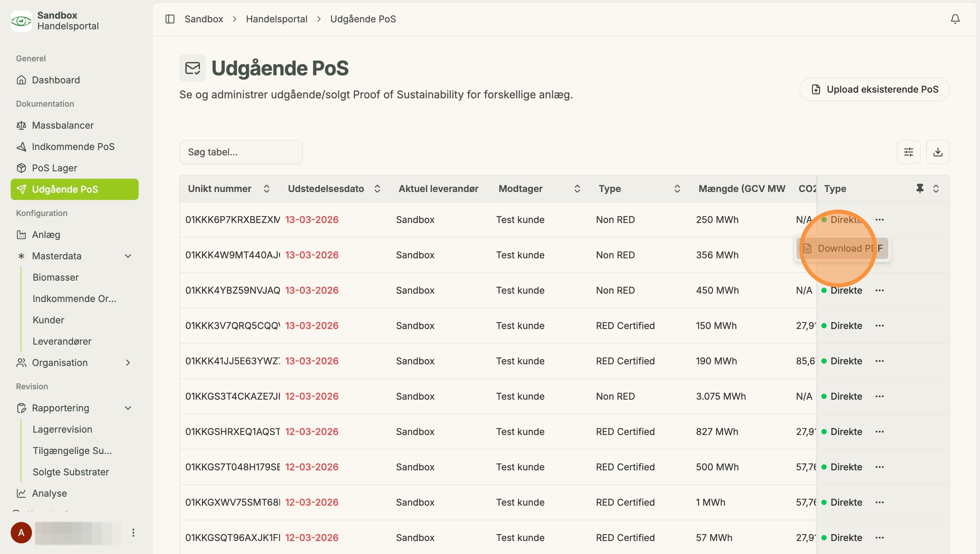Toggle the sidebar panel icon
Viewport: 980px width, 554px height.
coord(170,19)
